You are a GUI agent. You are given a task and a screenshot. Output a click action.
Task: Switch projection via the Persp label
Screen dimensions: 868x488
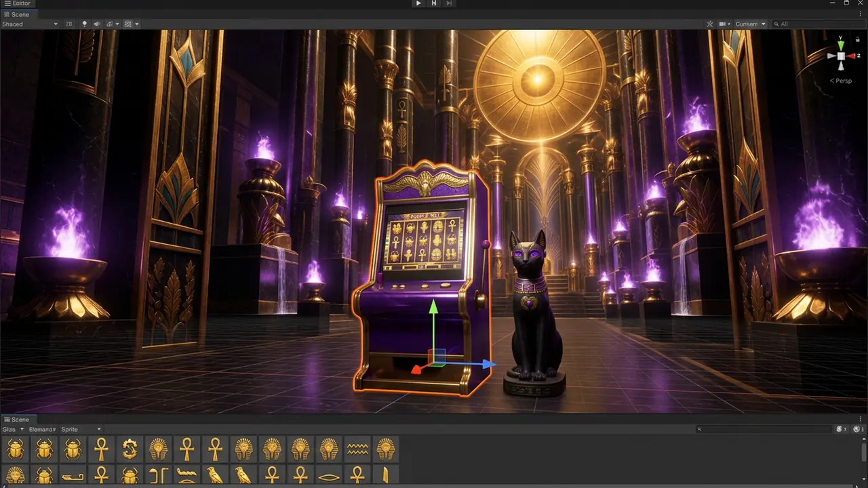(x=841, y=81)
